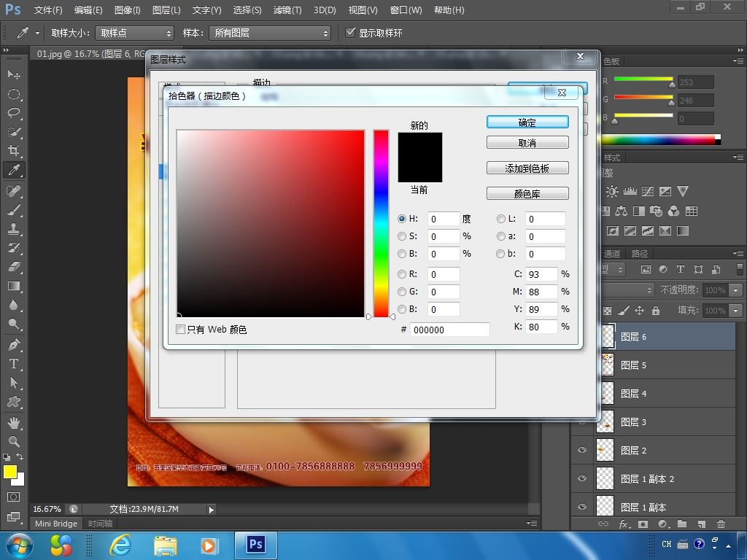Click the 颜色库 button
The image size is (747, 560).
527,194
